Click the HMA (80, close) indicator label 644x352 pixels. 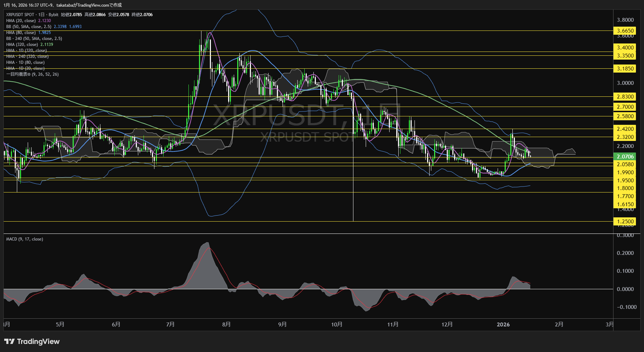21,33
